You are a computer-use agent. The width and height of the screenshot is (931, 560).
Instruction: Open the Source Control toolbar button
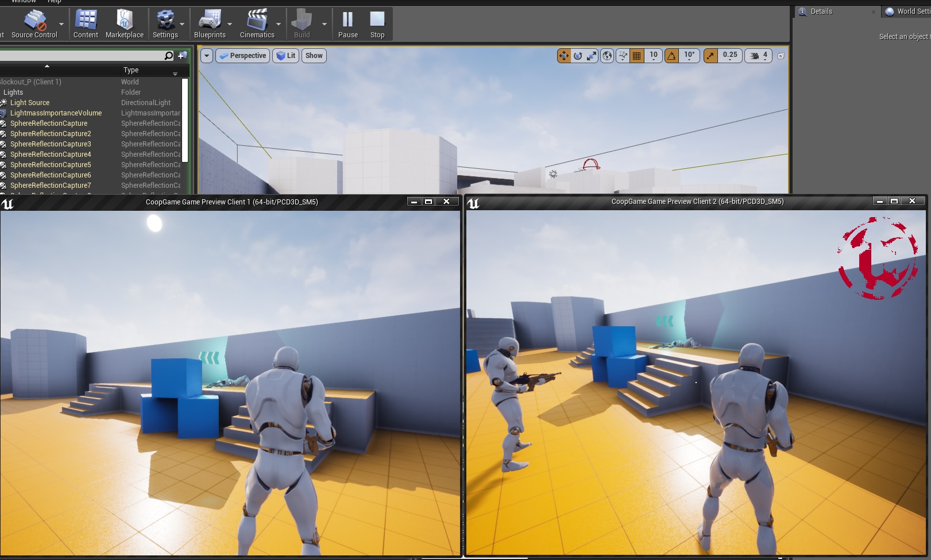tap(34, 24)
